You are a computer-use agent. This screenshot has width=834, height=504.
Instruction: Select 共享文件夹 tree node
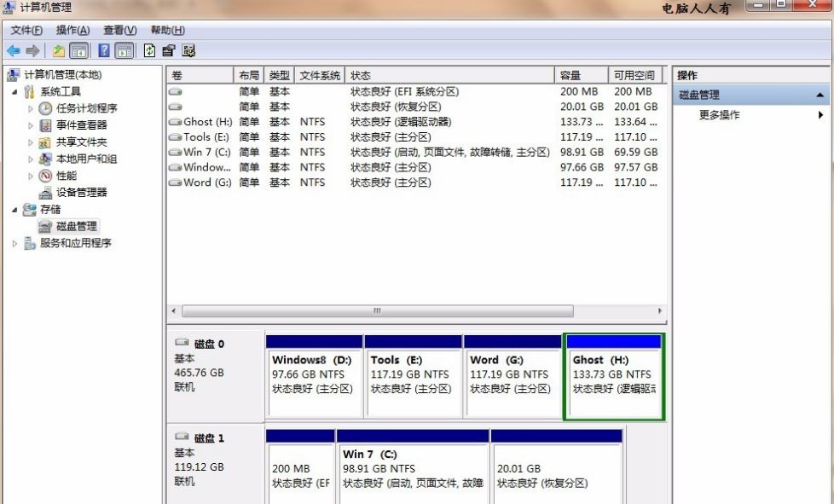point(81,142)
